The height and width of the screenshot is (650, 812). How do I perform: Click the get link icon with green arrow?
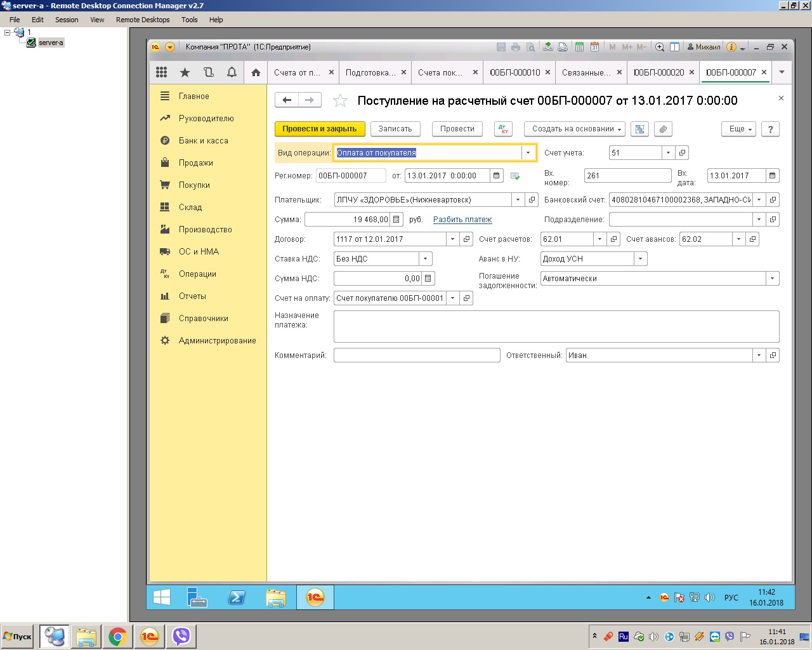click(x=547, y=47)
